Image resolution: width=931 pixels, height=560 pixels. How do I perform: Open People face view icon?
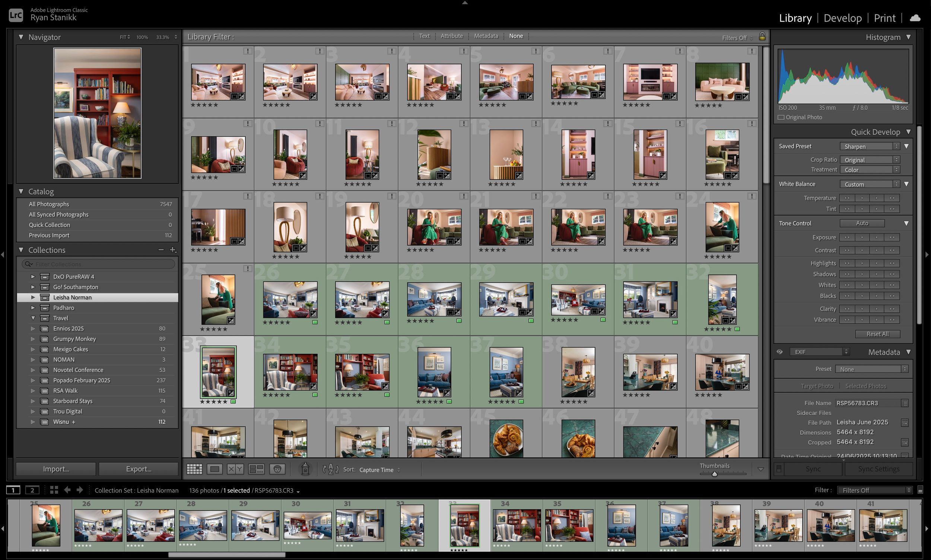(277, 469)
